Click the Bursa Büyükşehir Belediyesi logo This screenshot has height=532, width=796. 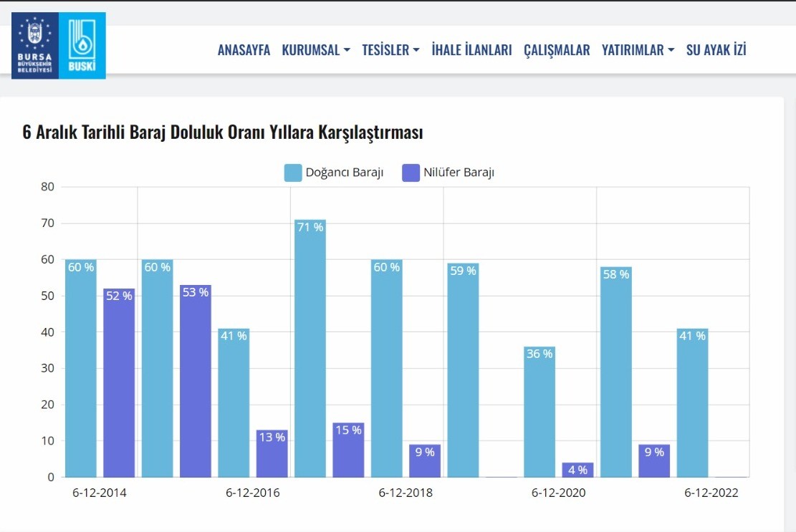tap(34, 45)
